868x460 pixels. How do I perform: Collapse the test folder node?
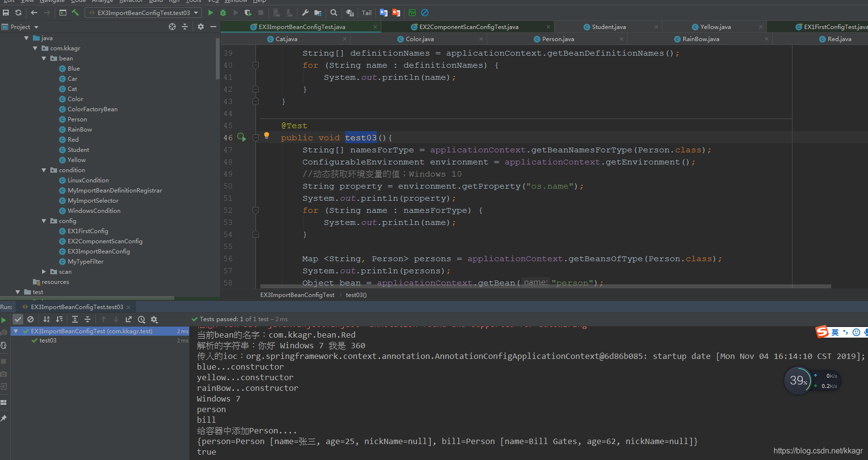(18, 292)
